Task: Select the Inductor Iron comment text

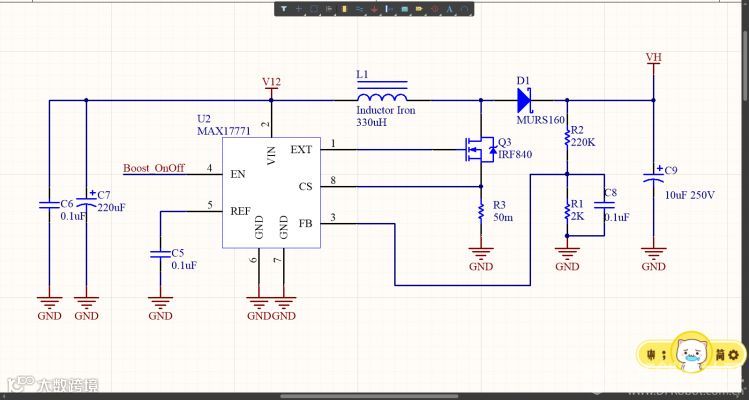Action: [x=386, y=110]
